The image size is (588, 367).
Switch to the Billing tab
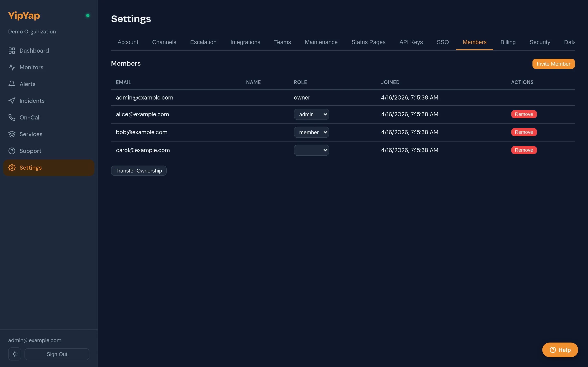pyautogui.click(x=508, y=42)
